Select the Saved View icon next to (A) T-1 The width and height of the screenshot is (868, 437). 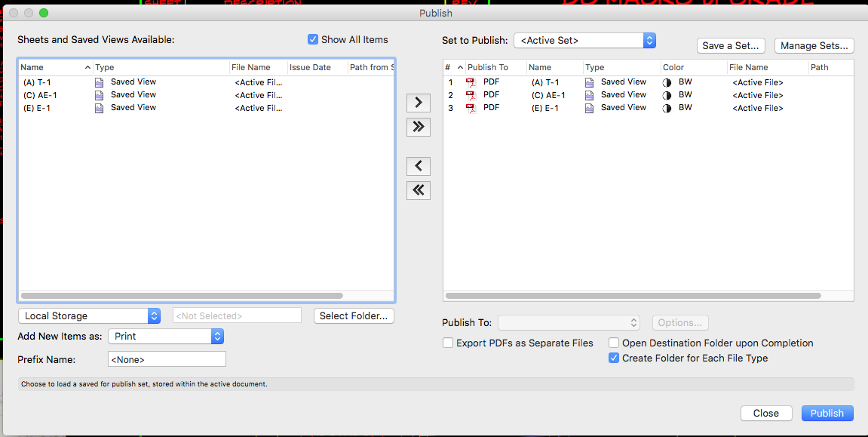[99, 82]
